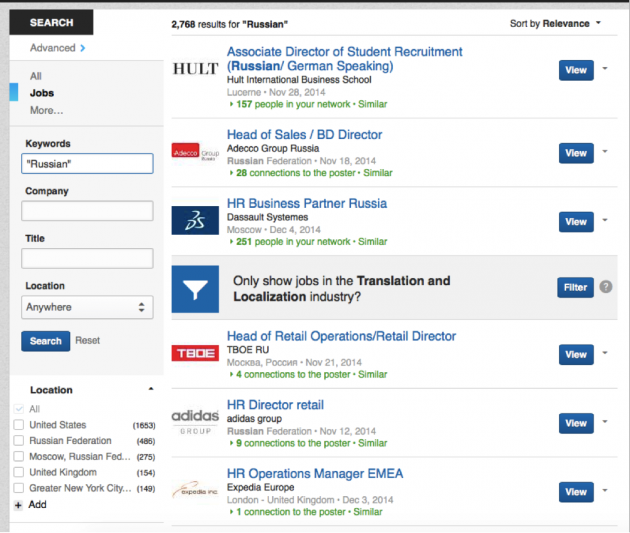
Task: Tick the United Kingdom location checkbox
Action: point(18,472)
